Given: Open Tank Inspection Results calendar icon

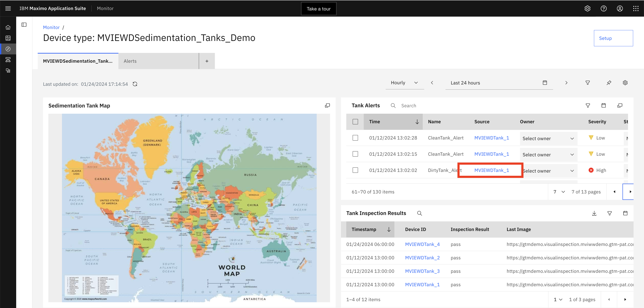Looking at the screenshot, I should [625, 213].
